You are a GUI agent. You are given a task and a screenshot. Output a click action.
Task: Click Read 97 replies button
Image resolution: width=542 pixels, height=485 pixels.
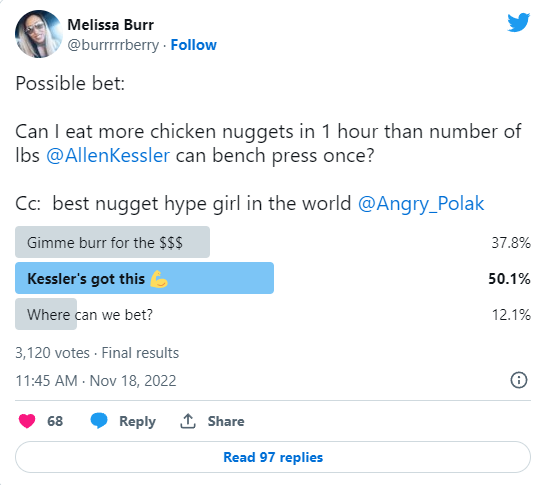pos(273,457)
